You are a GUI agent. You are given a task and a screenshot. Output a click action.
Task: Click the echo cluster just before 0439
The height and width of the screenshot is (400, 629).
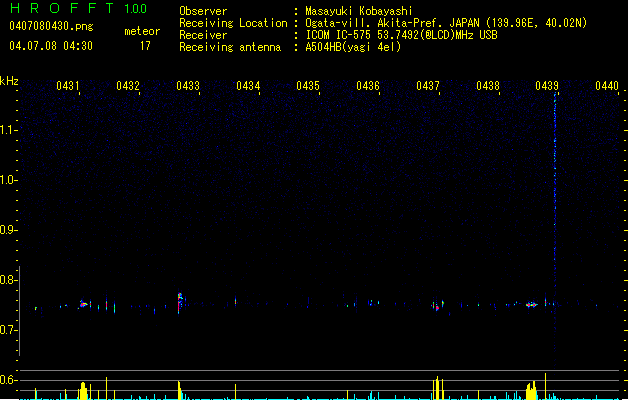(x=532, y=305)
